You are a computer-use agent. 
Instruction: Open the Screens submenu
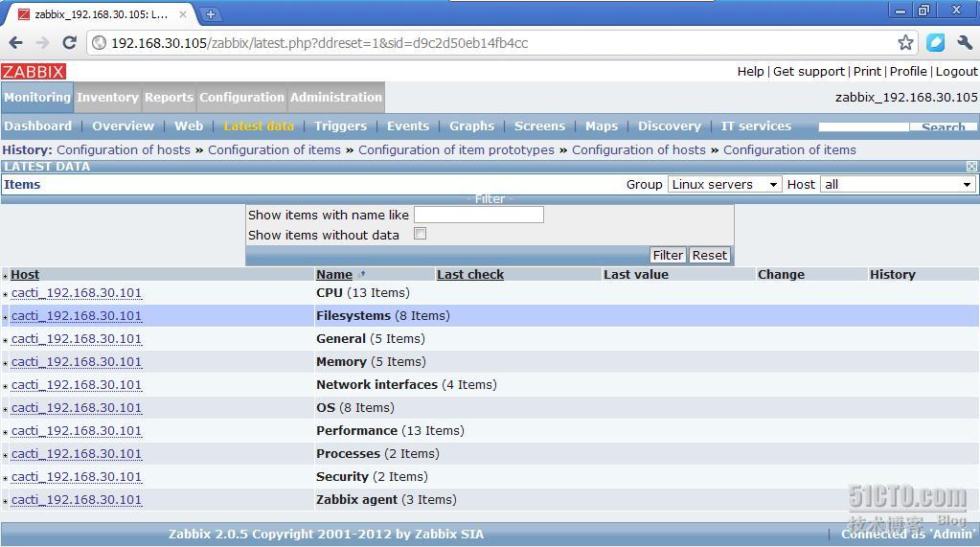point(540,126)
